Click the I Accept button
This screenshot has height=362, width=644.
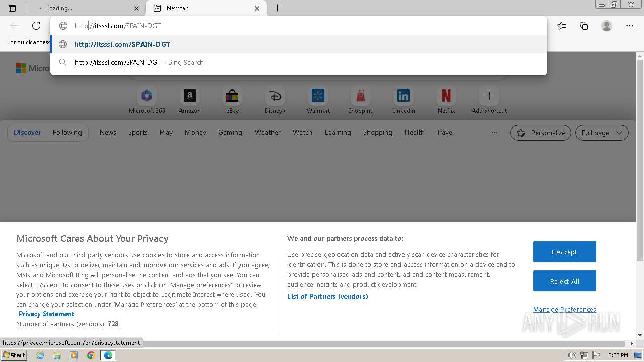pyautogui.click(x=565, y=252)
